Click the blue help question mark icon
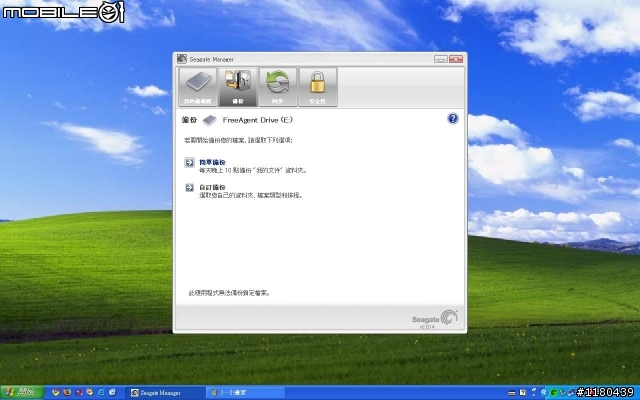The width and height of the screenshot is (640, 400). tap(453, 119)
